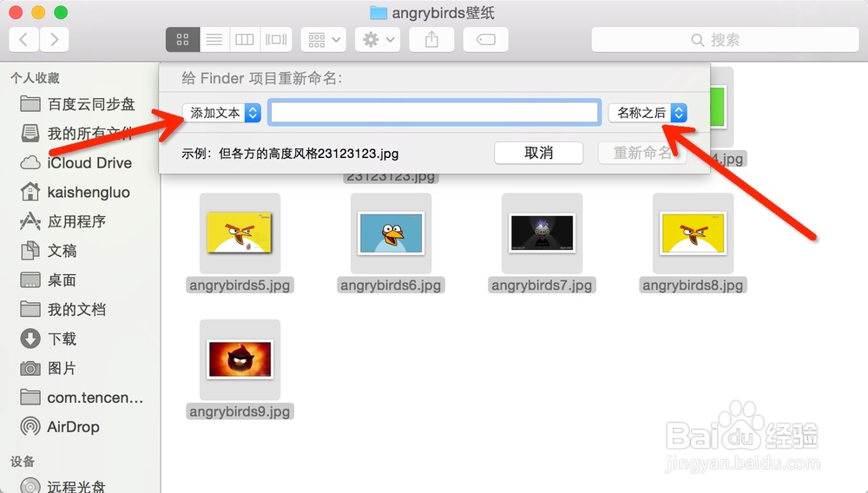
Task: Click the angrybirds8.jpg file name
Action: pyautogui.click(x=693, y=285)
